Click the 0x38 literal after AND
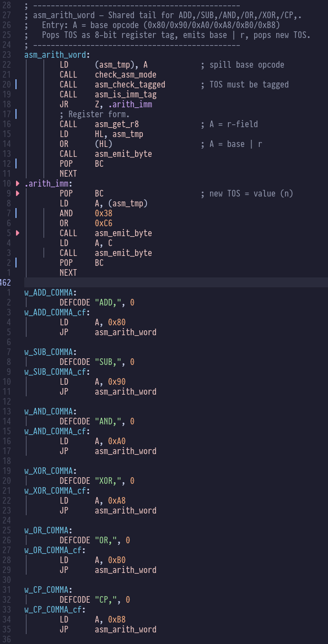Image resolution: width=328 pixels, height=644 pixels. click(x=104, y=213)
